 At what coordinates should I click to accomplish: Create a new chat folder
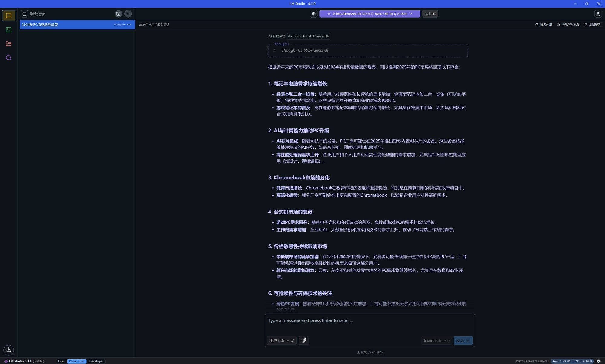click(118, 14)
